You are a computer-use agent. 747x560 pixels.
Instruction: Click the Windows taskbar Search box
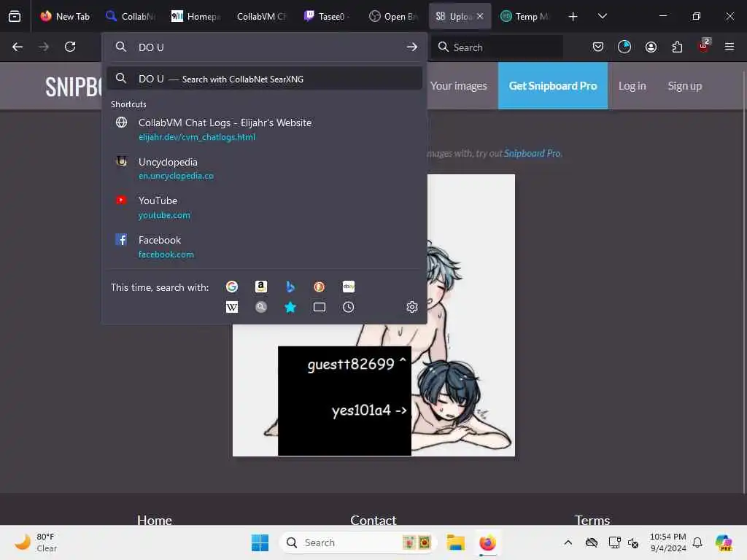pos(358,542)
